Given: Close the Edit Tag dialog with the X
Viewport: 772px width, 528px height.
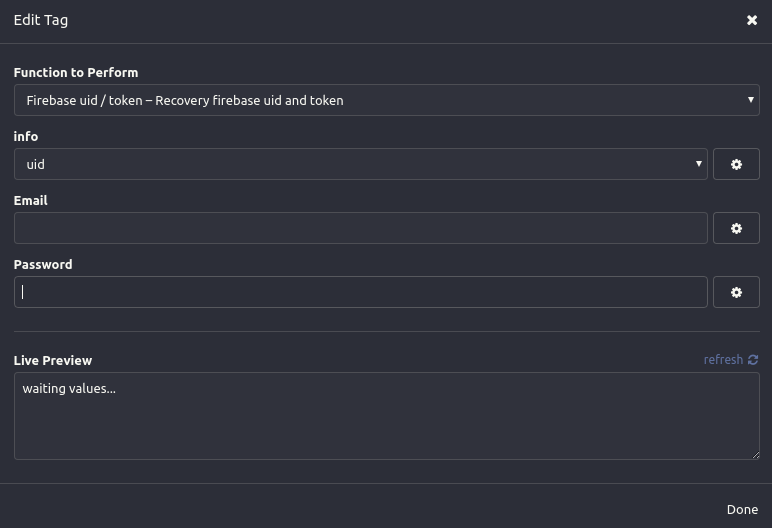Looking at the screenshot, I should pos(752,20).
